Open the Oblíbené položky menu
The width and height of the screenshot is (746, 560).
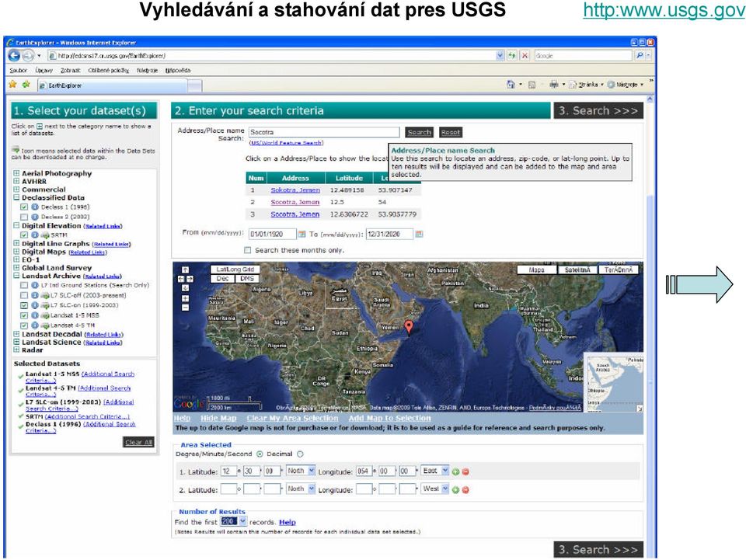click(x=109, y=71)
